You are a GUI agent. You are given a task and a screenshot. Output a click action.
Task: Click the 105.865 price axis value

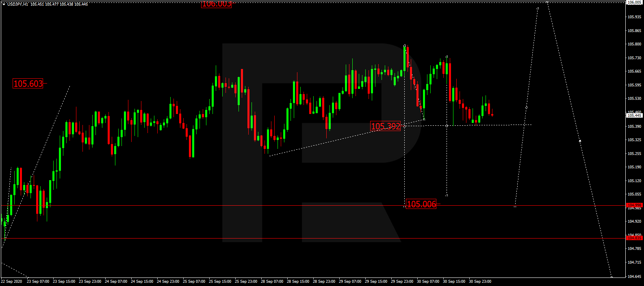pos(634,31)
